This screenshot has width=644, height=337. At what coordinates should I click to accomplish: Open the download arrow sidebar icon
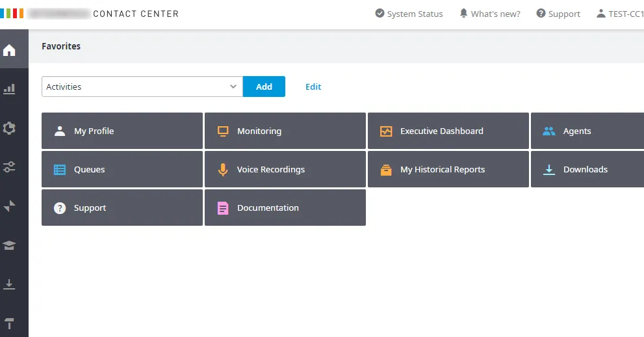[x=9, y=284]
